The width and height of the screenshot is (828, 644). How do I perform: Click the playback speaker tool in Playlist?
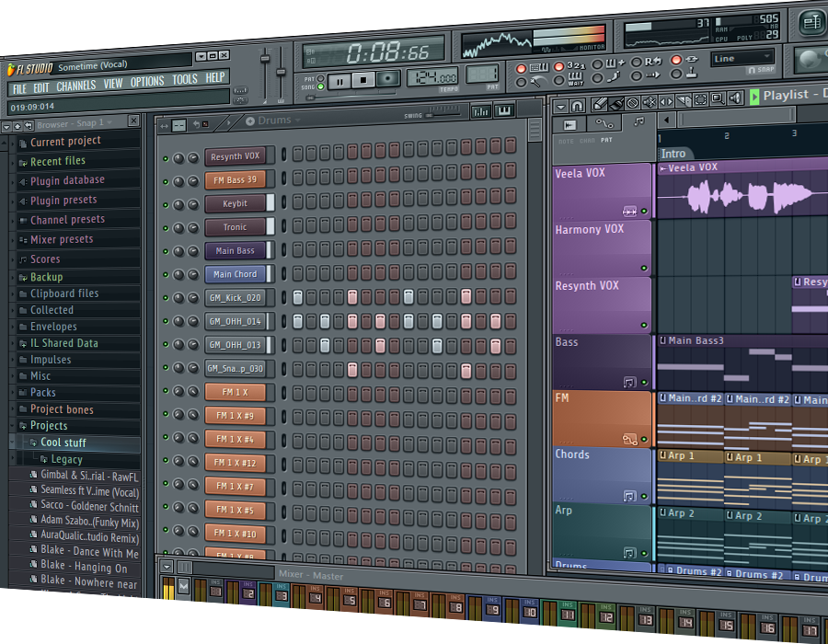click(x=733, y=98)
